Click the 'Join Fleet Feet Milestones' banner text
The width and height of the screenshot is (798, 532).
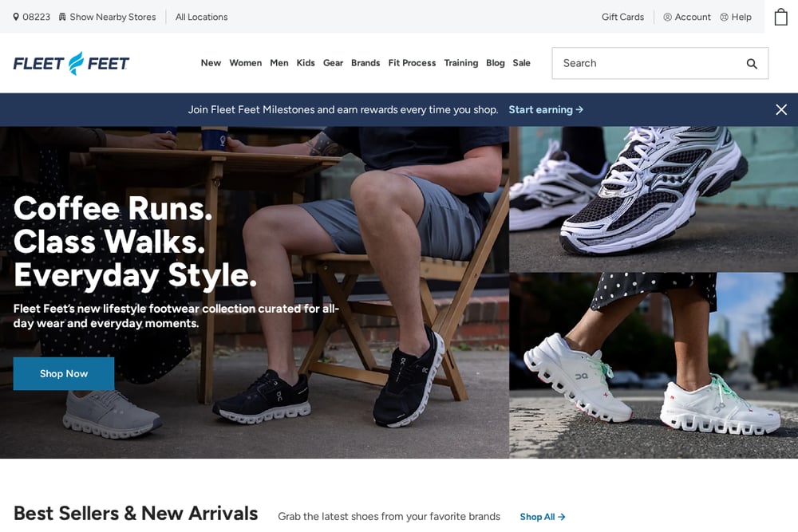point(343,110)
